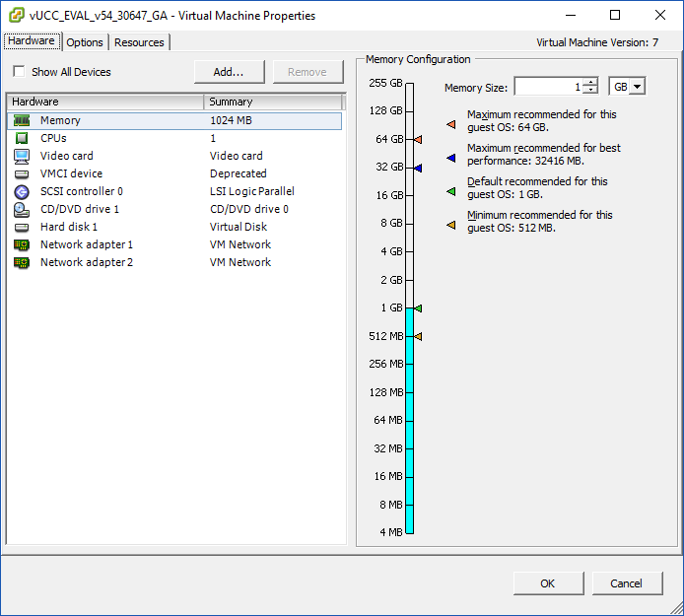Select the Network adapter 1 row label
The height and width of the screenshot is (616, 684).
(x=87, y=244)
